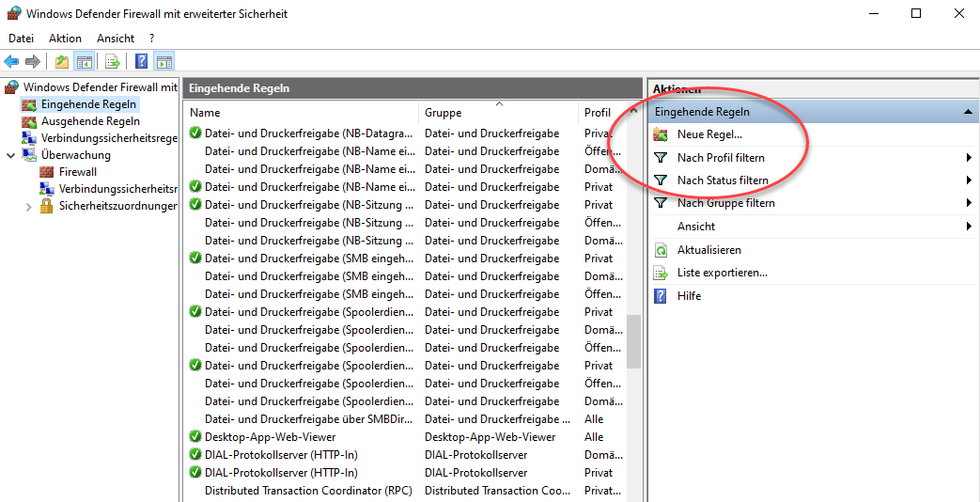The height and width of the screenshot is (502, 980).
Task: Click the funnel icon for Nach Gruppe filtern
Action: click(x=661, y=202)
